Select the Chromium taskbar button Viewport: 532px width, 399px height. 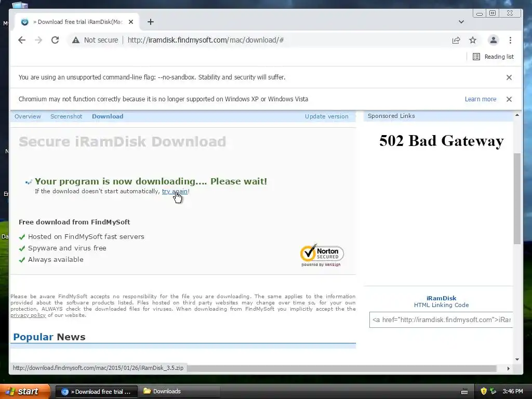pos(96,392)
